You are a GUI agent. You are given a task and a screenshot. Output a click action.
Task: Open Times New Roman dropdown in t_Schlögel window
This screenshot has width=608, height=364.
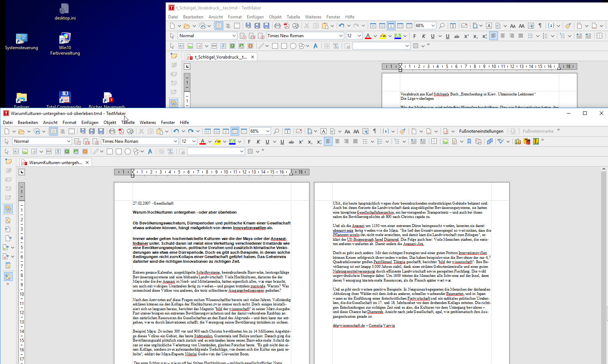click(341, 36)
